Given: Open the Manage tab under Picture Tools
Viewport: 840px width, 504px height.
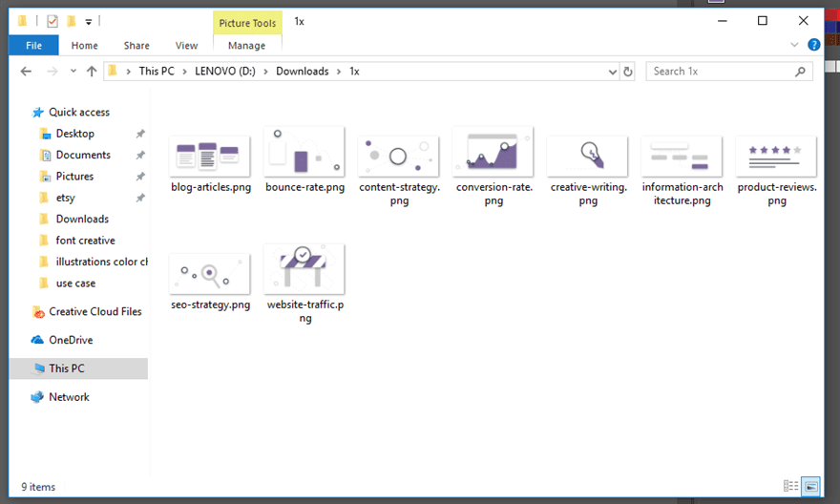Looking at the screenshot, I should click(x=246, y=45).
